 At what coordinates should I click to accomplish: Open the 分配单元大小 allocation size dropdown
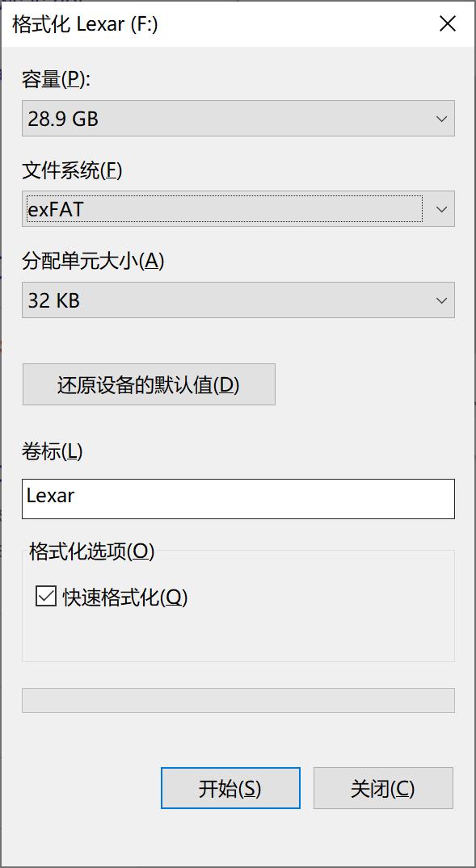click(x=441, y=300)
